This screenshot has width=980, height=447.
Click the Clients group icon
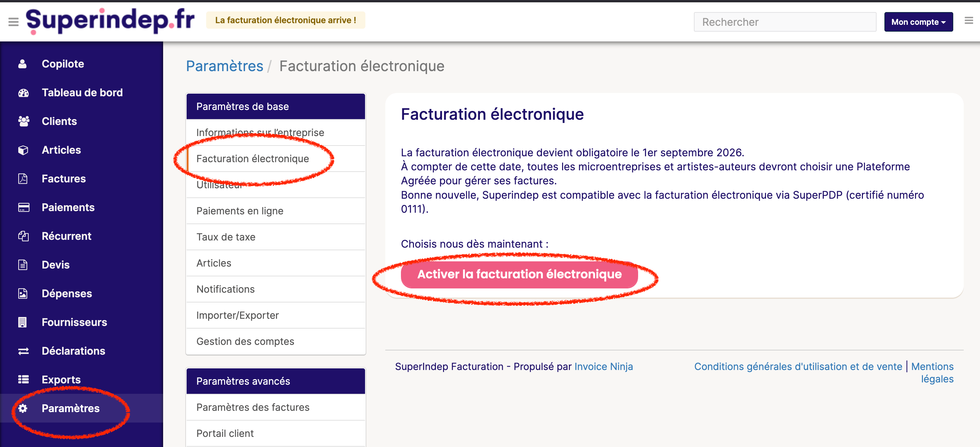pos(23,121)
